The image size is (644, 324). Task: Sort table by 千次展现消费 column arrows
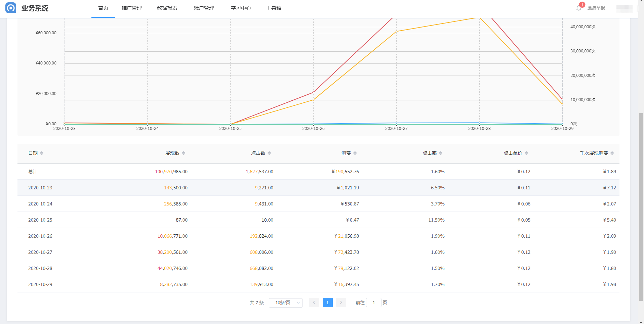click(612, 153)
